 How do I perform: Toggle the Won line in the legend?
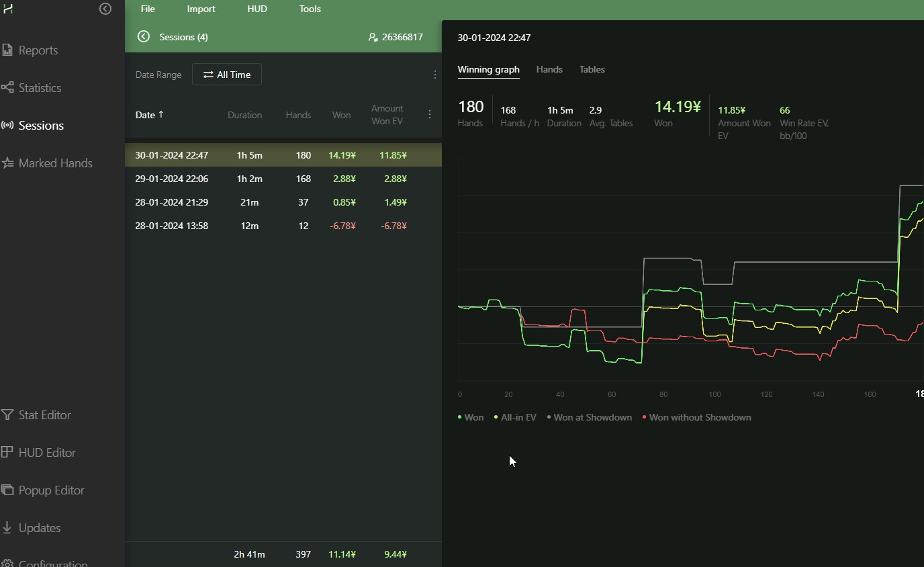[x=471, y=417]
